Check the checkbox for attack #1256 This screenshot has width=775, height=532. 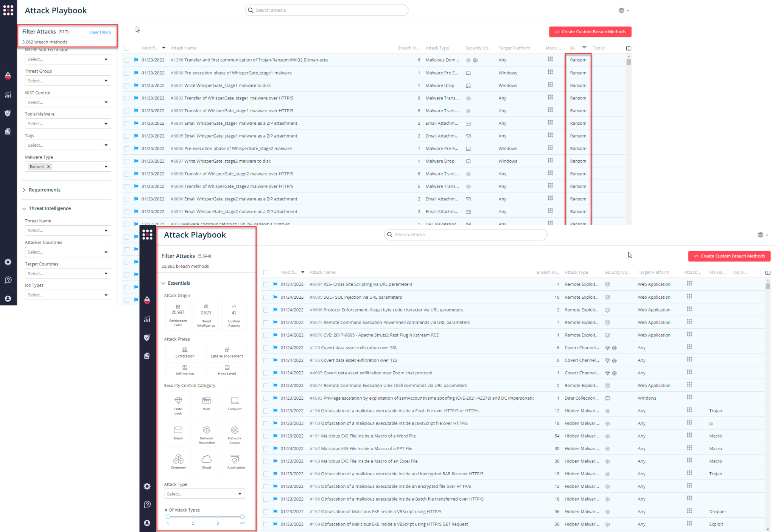point(127,60)
